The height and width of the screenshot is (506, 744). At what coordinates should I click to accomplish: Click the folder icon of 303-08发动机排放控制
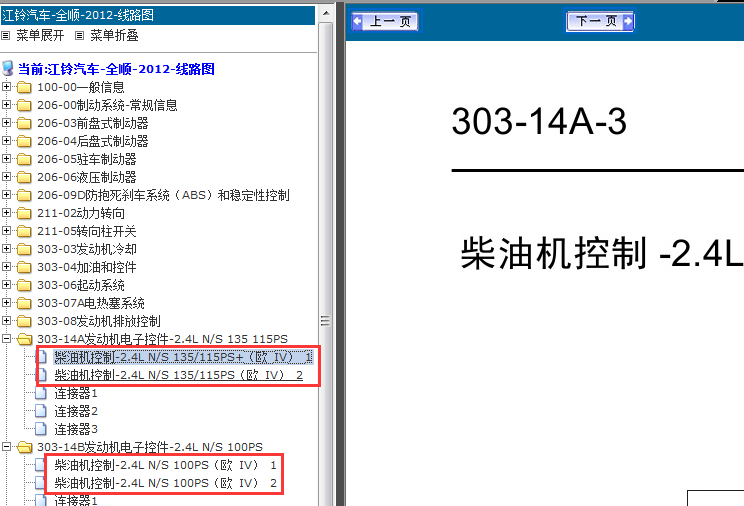click(24, 321)
